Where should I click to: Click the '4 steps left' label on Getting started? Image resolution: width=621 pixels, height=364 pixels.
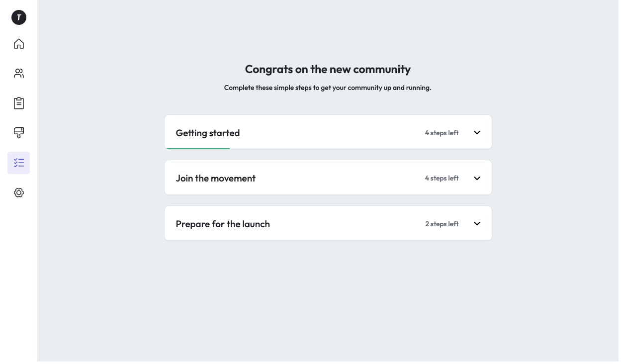[x=442, y=133]
